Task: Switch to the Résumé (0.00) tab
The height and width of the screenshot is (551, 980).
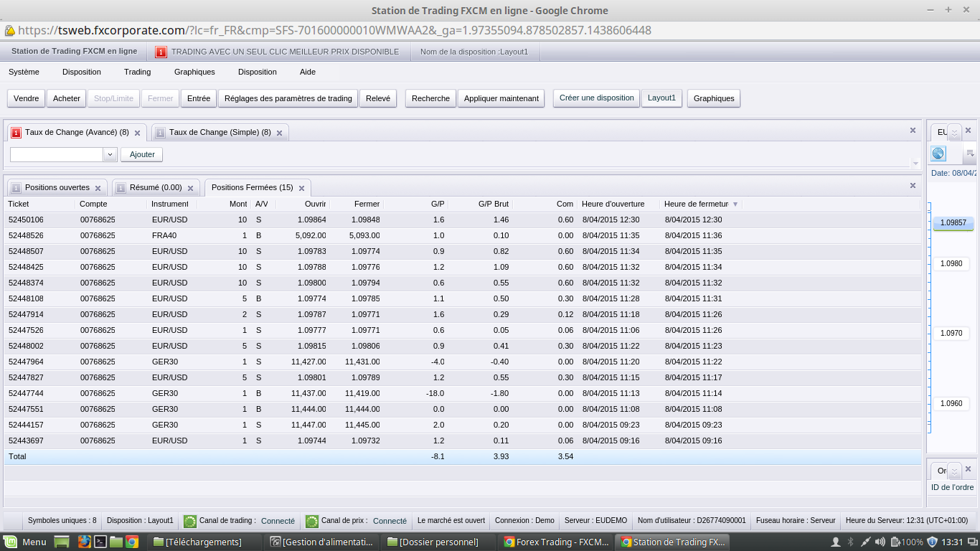Action: coord(155,188)
